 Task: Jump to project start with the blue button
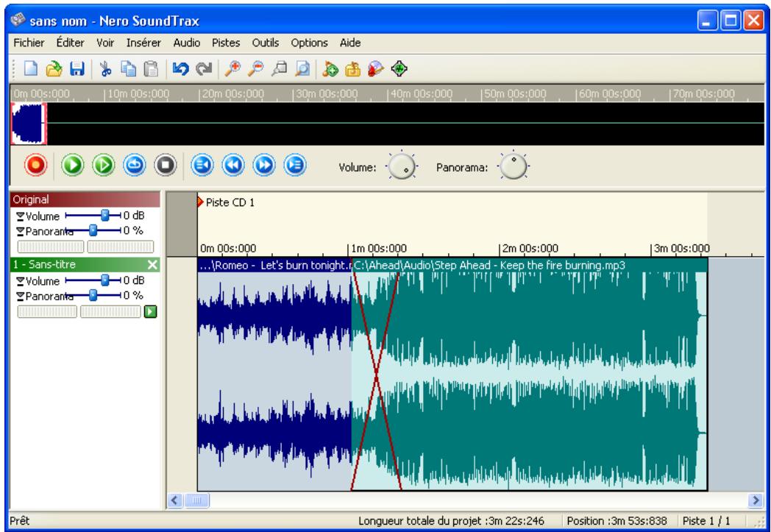(202, 166)
